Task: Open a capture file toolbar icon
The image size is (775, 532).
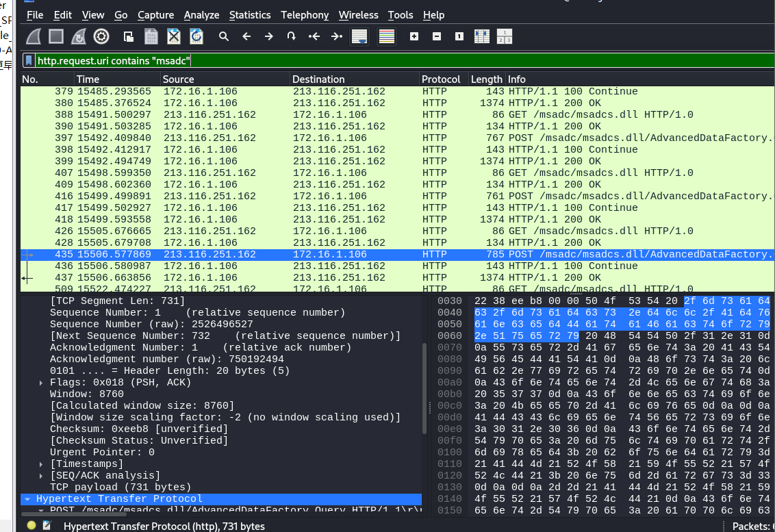Action: point(129,36)
